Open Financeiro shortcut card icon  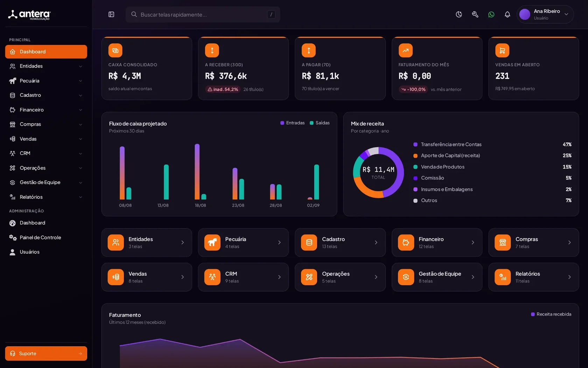406,243
